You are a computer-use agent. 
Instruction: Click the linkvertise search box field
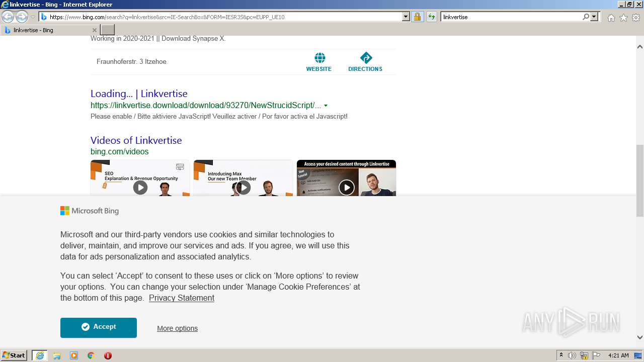pos(511,17)
